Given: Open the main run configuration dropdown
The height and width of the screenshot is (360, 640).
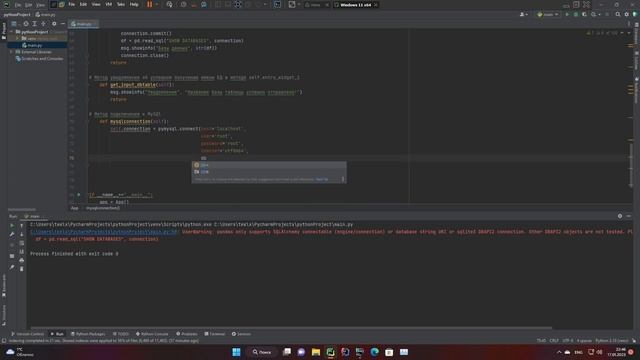Looking at the screenshot, I should coord(548,14).
